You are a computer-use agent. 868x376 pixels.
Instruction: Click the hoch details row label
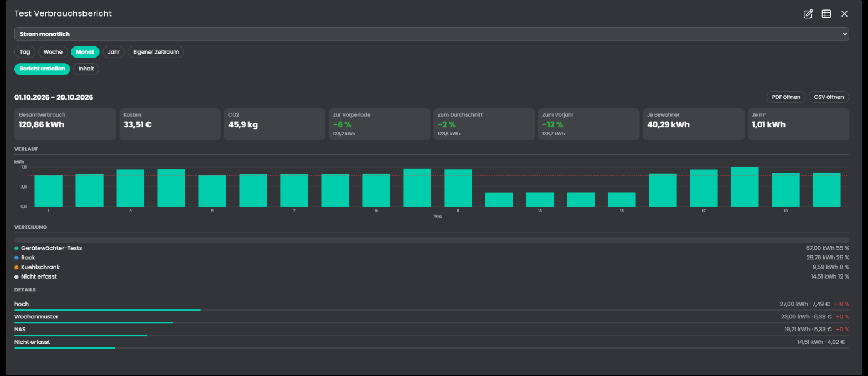[x=22, y=304]
